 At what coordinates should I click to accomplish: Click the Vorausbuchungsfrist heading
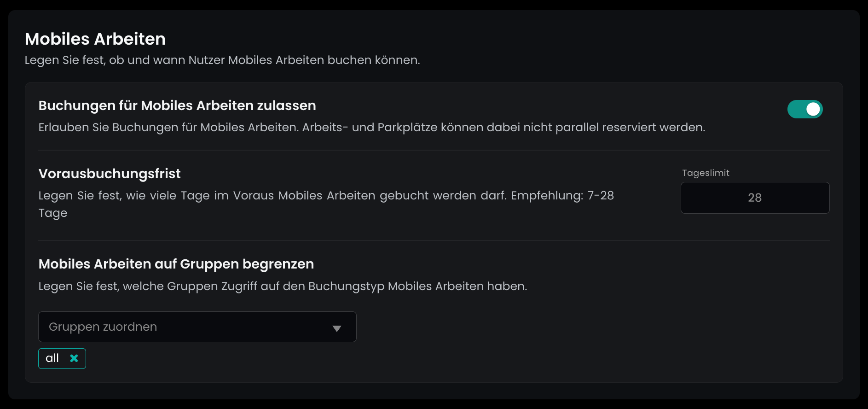(110, 174)
